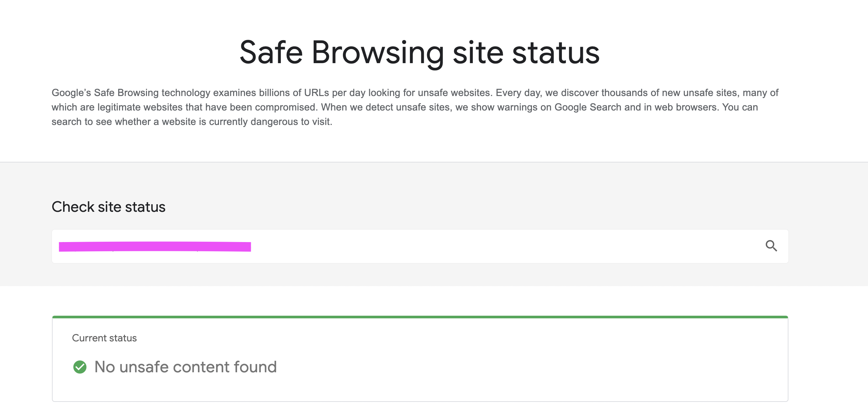
Task: Click the green checkmark status icon
Action: tap(80, 367)
